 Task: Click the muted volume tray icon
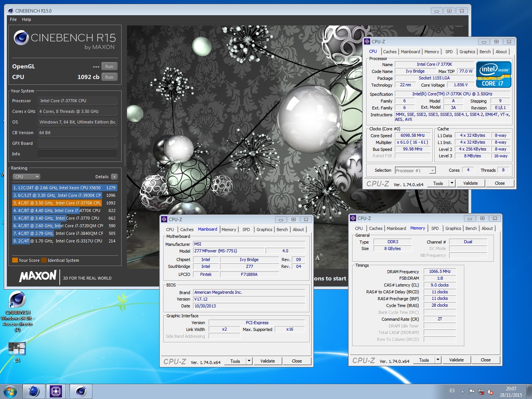tap(490, 392)
